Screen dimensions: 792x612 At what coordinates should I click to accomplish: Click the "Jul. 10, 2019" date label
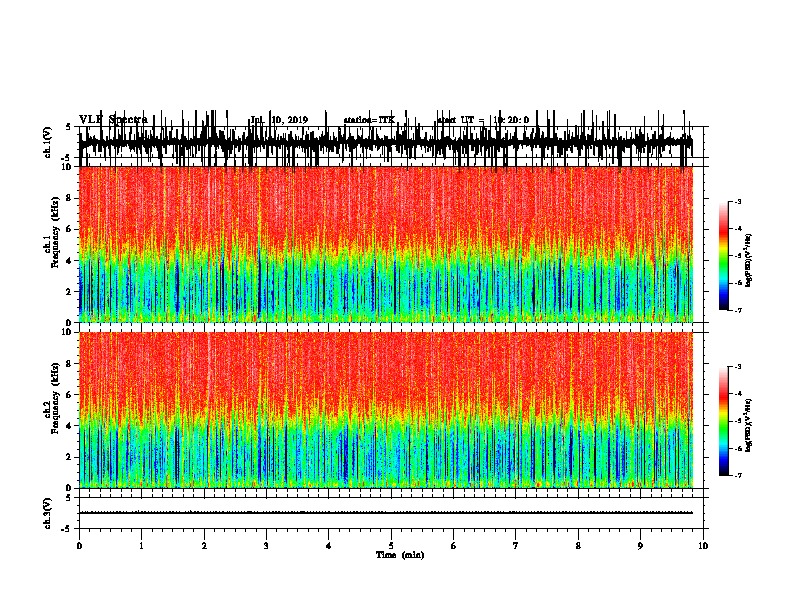point(279,120)
